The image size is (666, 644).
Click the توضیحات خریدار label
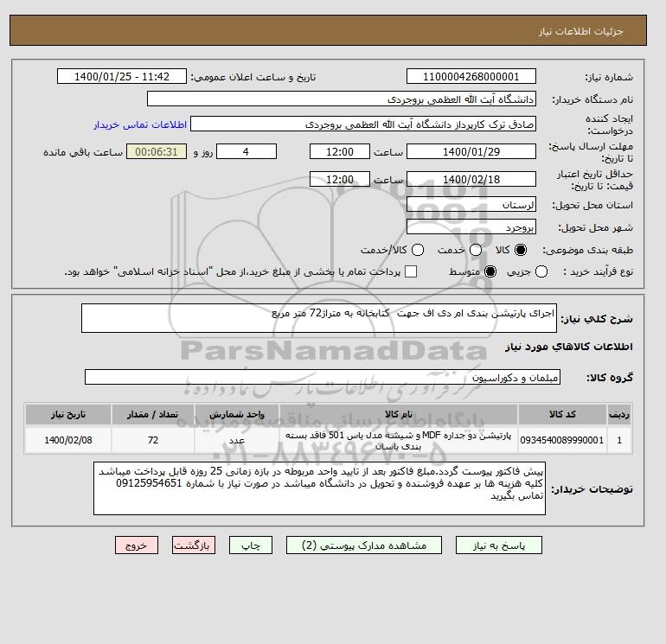(592, 489)
